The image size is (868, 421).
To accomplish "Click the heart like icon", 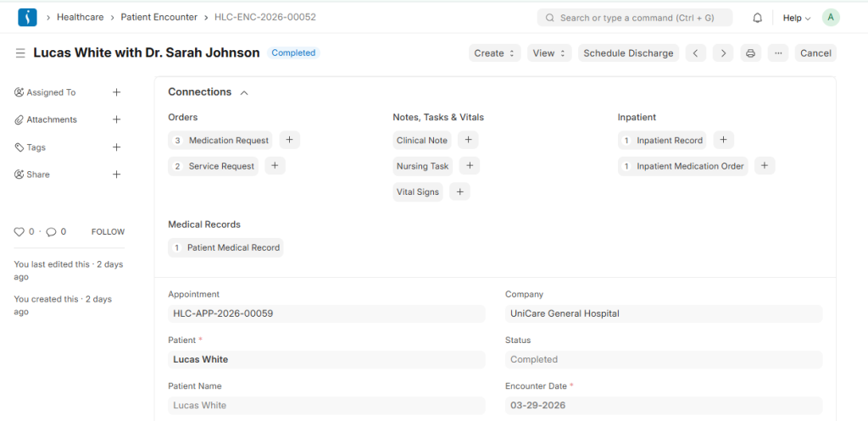I will coord(19,232).
